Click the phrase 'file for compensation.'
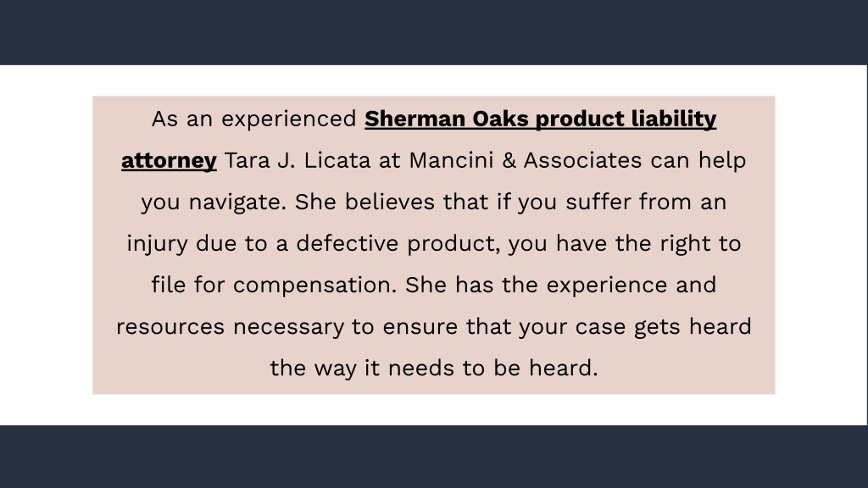868x488 pixels. (x=275, y=286)
